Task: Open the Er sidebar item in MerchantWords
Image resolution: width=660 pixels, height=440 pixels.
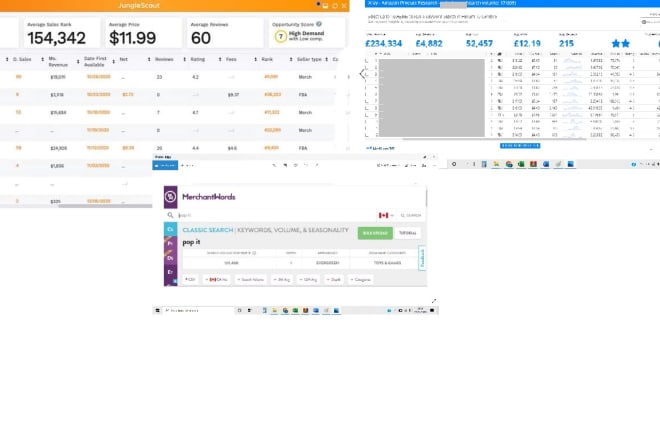Action: (170, 272)
